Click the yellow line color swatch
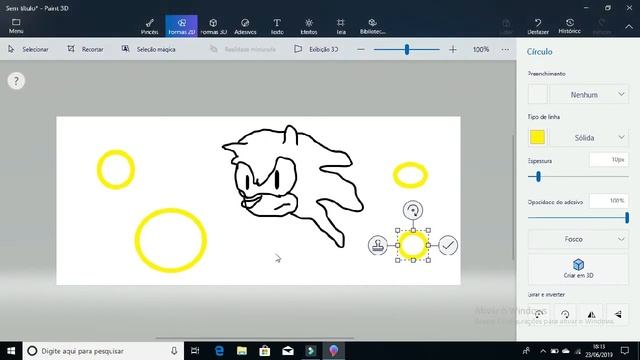This screenshot has height=360, width=640. [538, 137]
